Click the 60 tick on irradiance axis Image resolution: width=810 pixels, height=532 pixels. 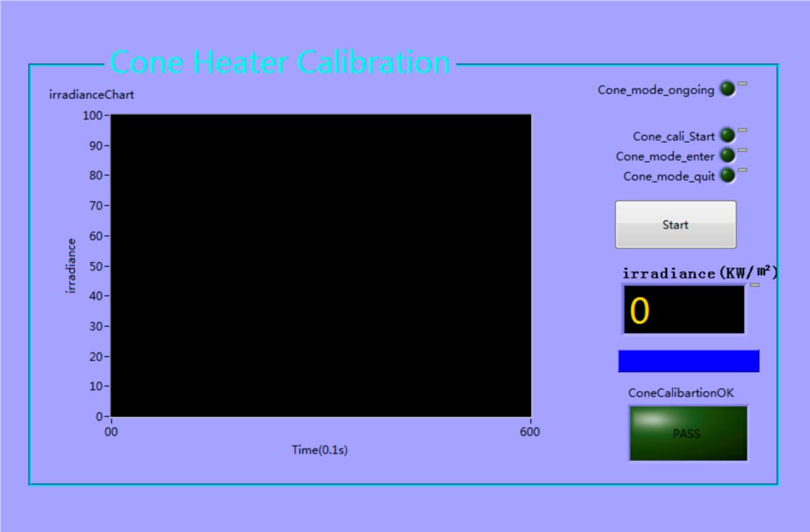[96, 236]
